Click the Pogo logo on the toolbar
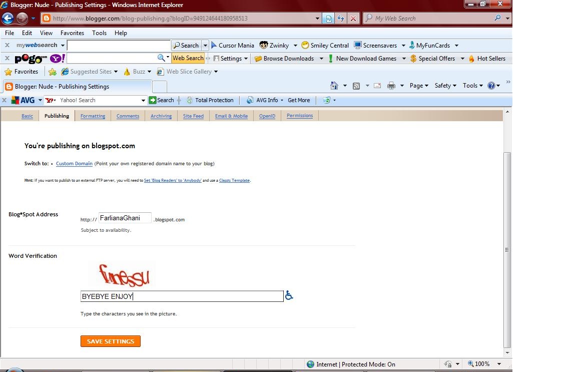The image size is (588, 372). (31, 59)
